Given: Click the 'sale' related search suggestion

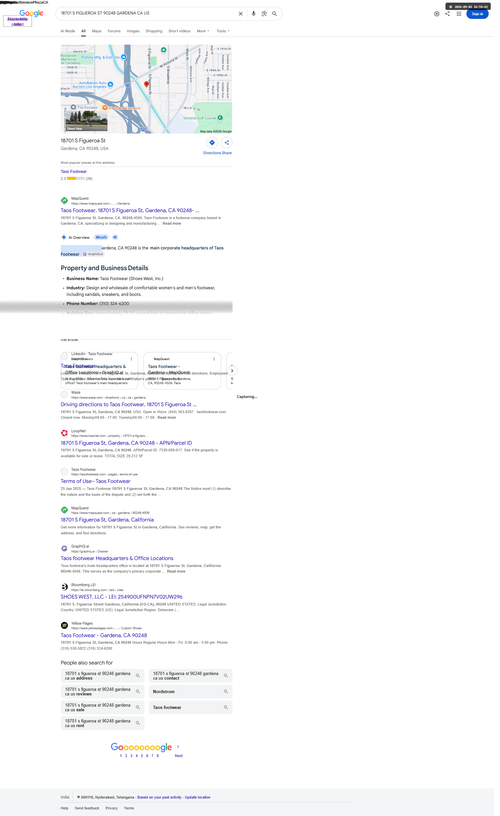Looking at the screenshot, I should (102, 708).
